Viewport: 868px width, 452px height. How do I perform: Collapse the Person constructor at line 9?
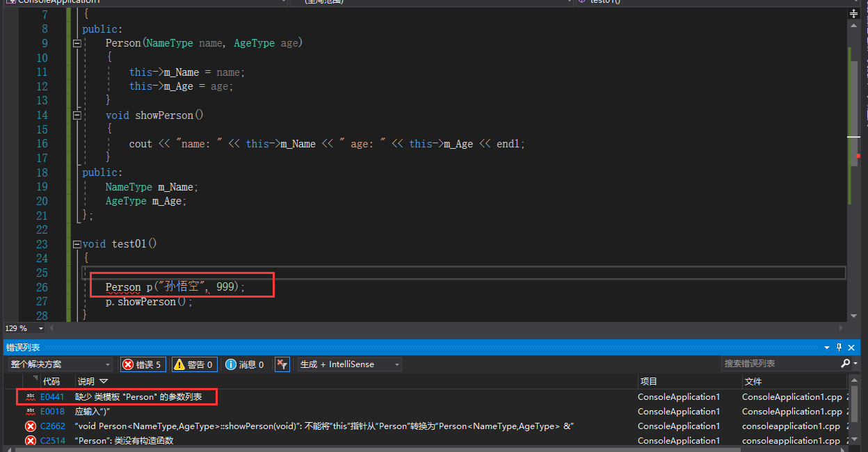77,43
